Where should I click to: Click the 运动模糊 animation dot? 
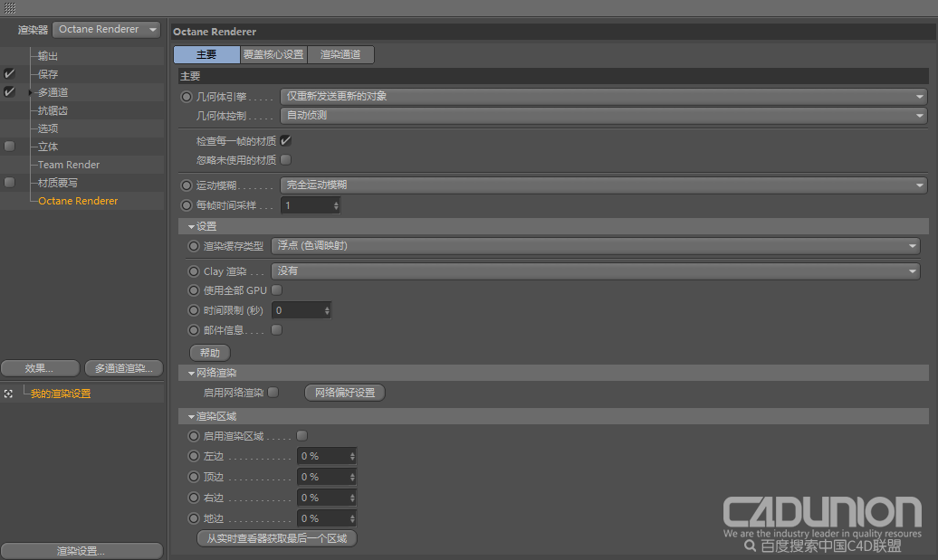[x=186, y=185]
